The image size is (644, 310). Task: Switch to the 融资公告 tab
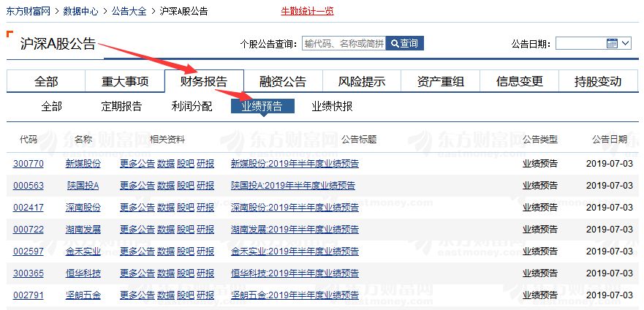tap(283, 81)
